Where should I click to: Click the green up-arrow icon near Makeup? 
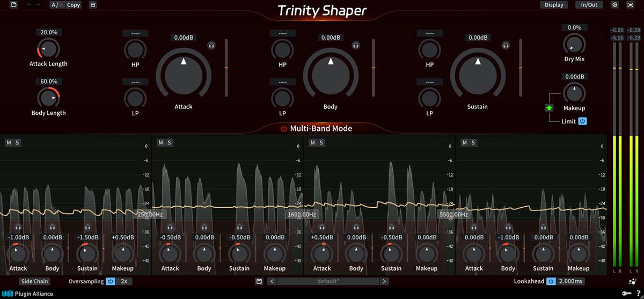coord(549,108)
